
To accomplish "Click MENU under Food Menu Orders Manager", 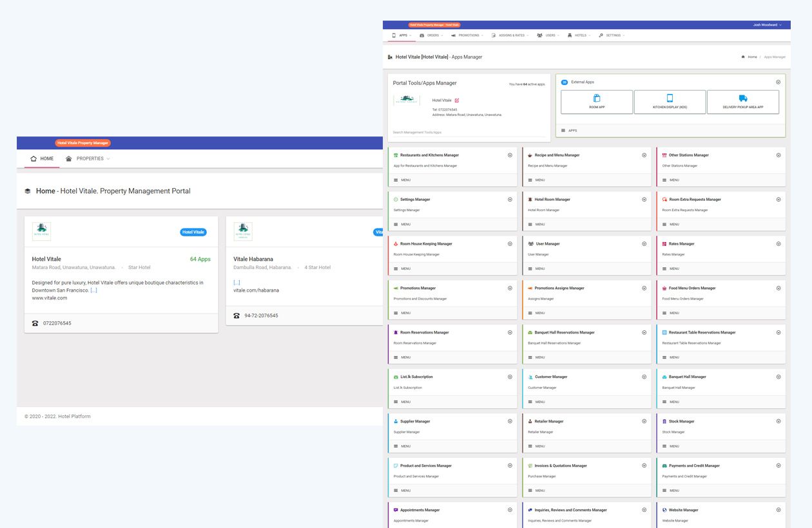I will click(x=670, y=313).
